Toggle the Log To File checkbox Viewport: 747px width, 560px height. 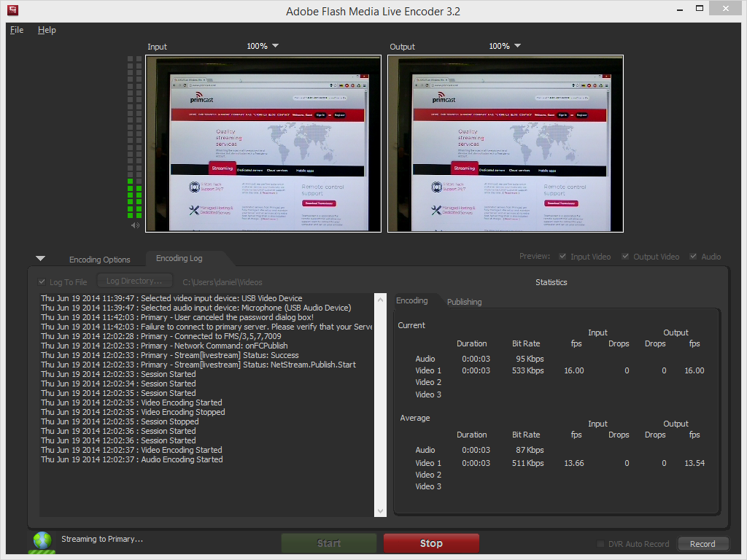pyautogui.click(x=42, y=282)
